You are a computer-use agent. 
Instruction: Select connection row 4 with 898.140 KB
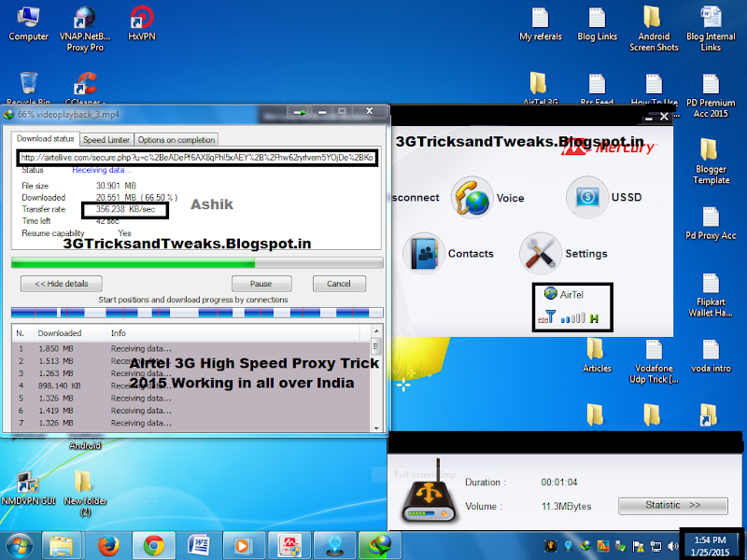point(190,385)
